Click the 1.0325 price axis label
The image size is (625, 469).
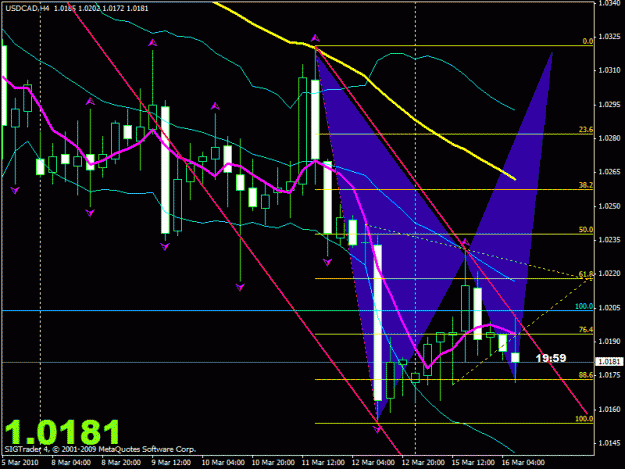pyautogui.click(x=609, y=37)
